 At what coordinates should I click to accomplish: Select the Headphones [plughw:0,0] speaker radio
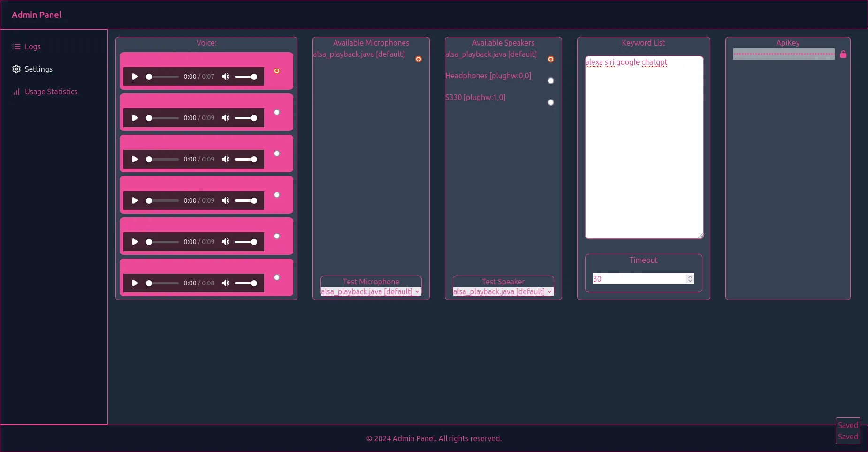(x=551, y=81)
